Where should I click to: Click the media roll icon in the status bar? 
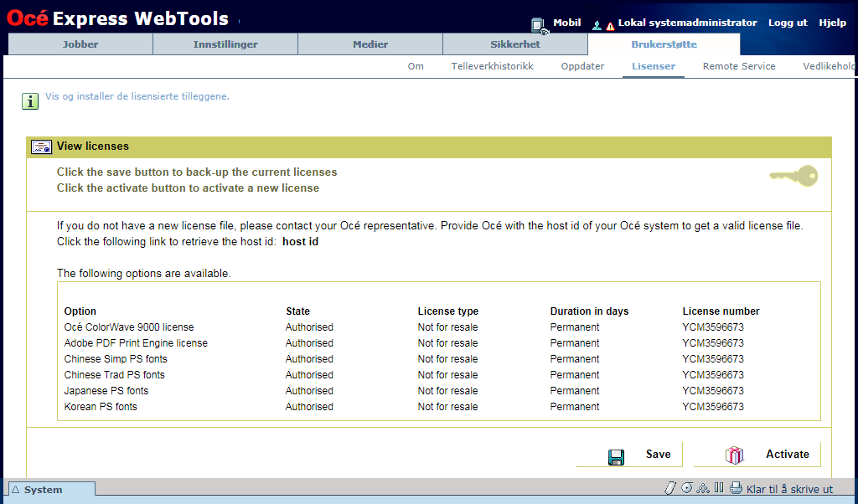tap(687, 487)
